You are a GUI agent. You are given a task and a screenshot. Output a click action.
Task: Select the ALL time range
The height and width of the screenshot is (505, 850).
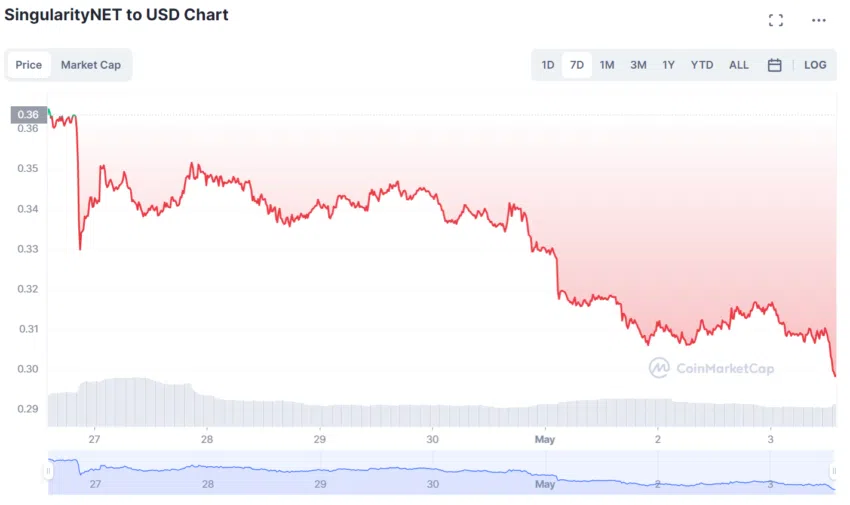738,65
